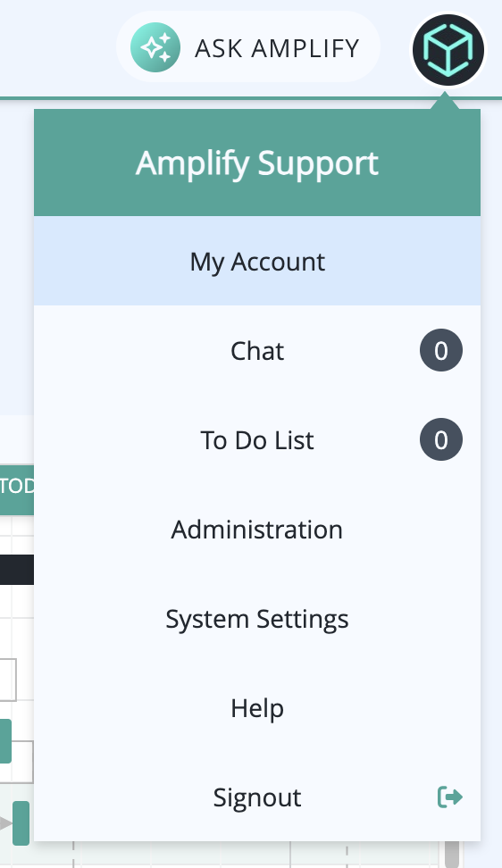Click the Ask Amplify sparkle icon
The height and width of the screenshot is (868, 502).
pyautogui.click(x=155, y=47)
